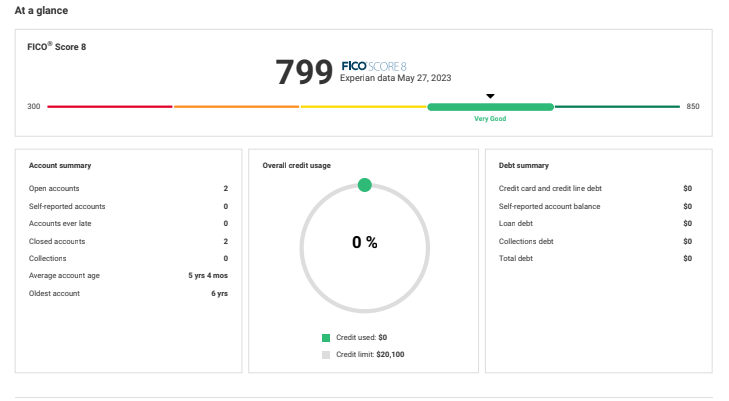Click the black score pointer triangle

[x=490, y=96]
